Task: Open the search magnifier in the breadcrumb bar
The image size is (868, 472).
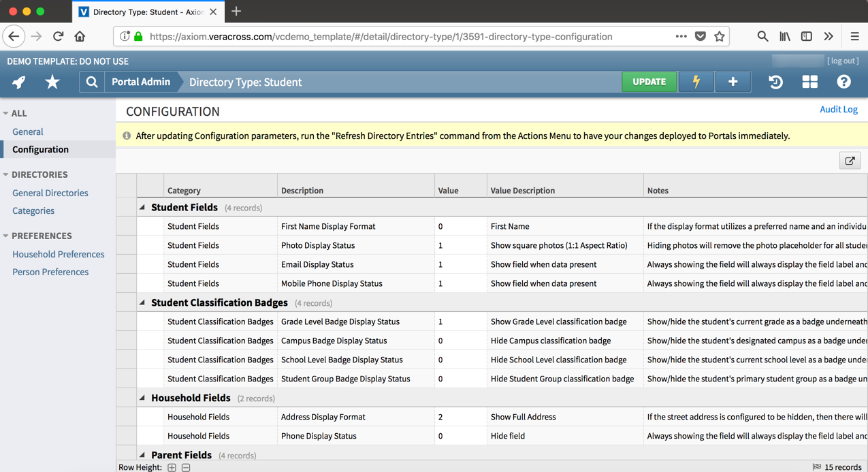Action: 91,81
